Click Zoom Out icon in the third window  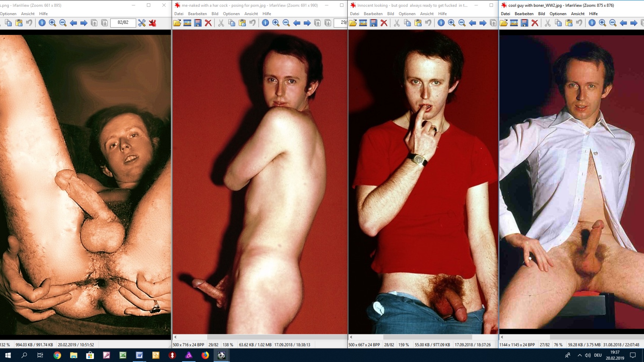[x=462, y=23]
